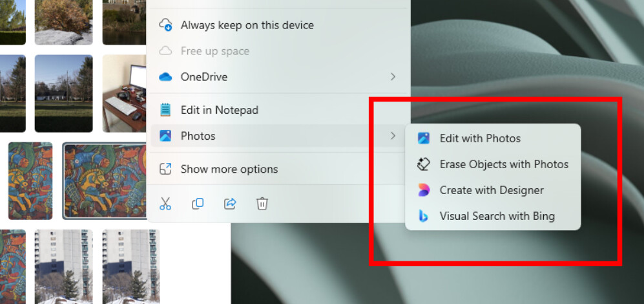Click the Designer logo icon in submenu
The height and width of the screenshot is (304, 644).
pos(424,190)
